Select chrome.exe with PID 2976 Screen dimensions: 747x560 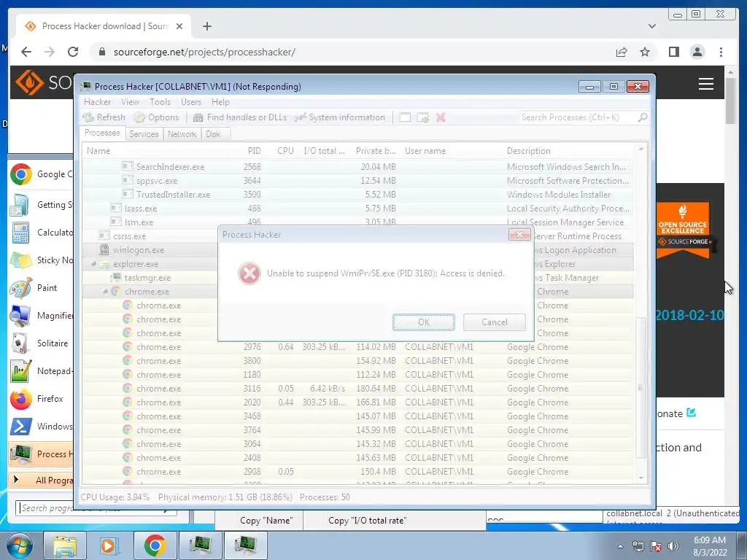357,347
